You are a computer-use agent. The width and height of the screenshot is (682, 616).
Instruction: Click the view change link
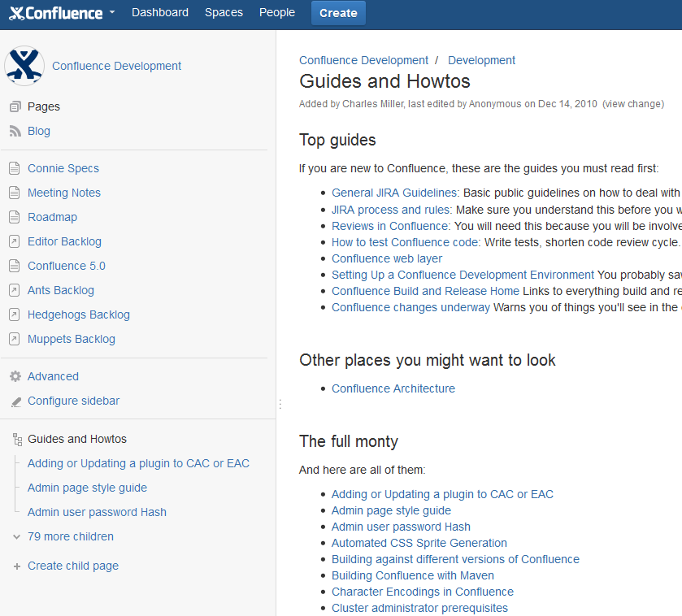(633, 104)
